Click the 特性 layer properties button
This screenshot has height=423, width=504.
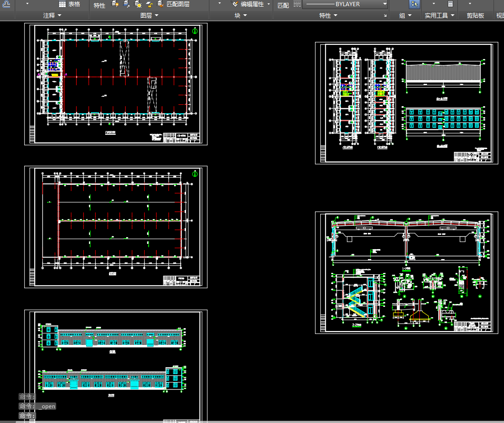click(x=99, y=5)
